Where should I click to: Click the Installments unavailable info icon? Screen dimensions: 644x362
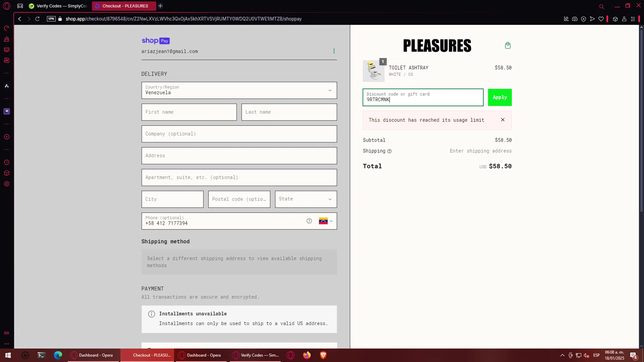[152, 314]
